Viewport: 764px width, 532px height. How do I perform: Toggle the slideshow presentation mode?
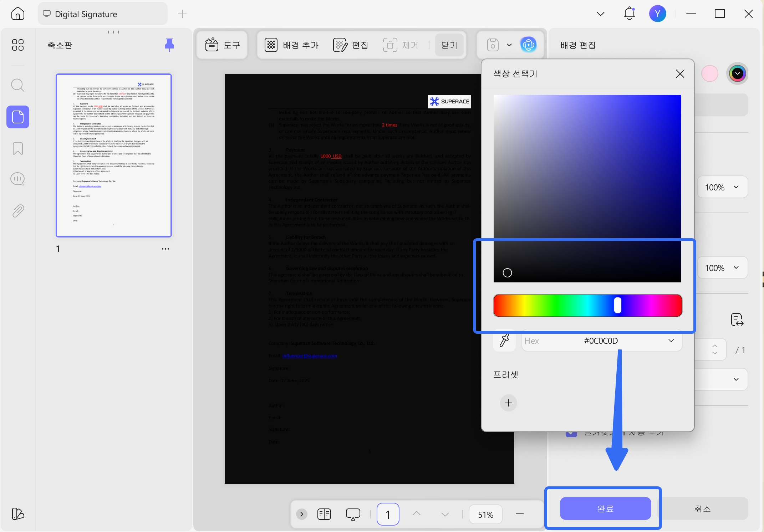click(353, 514)
